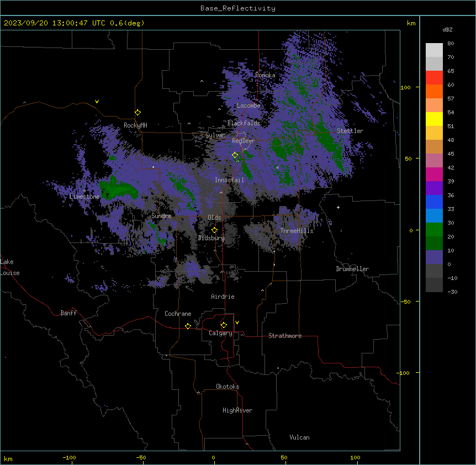476x465 pixels.
Task: Click the Base_Reflectivity title
Action: point(238,8)
